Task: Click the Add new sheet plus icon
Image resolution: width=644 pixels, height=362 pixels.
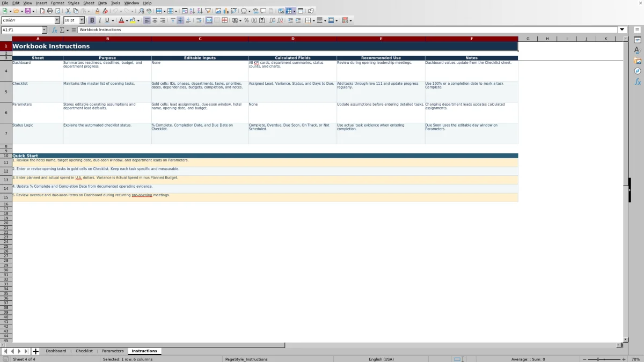Action: pos(36,351)
